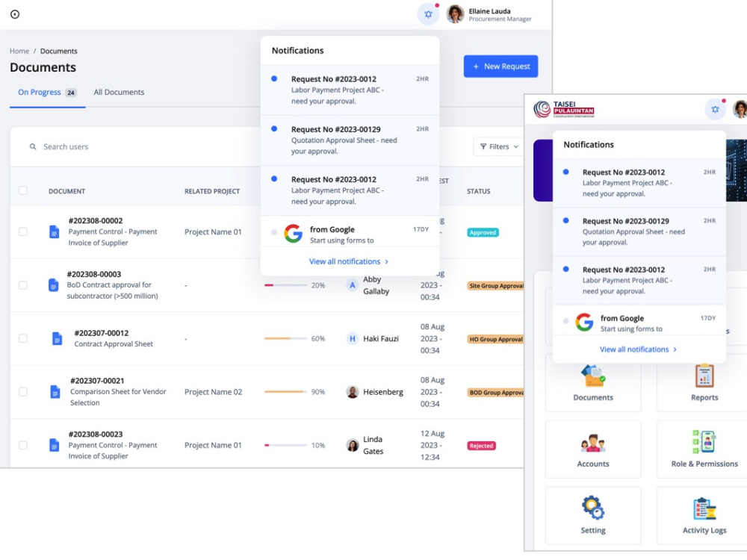Check the box for document #202307-00021
The height and width of the screenshot is (560, 747).
(23, 392)
